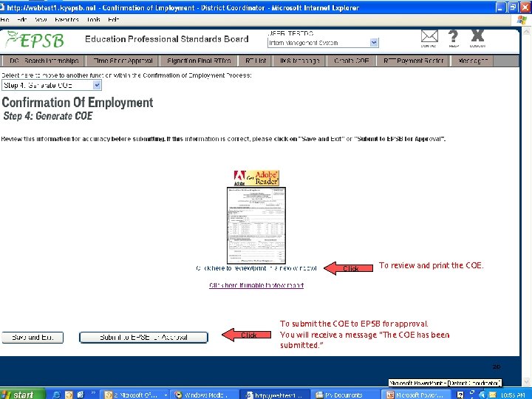
Task: Click the mail envelope tray icon
Action: click(x=492, y=395)
